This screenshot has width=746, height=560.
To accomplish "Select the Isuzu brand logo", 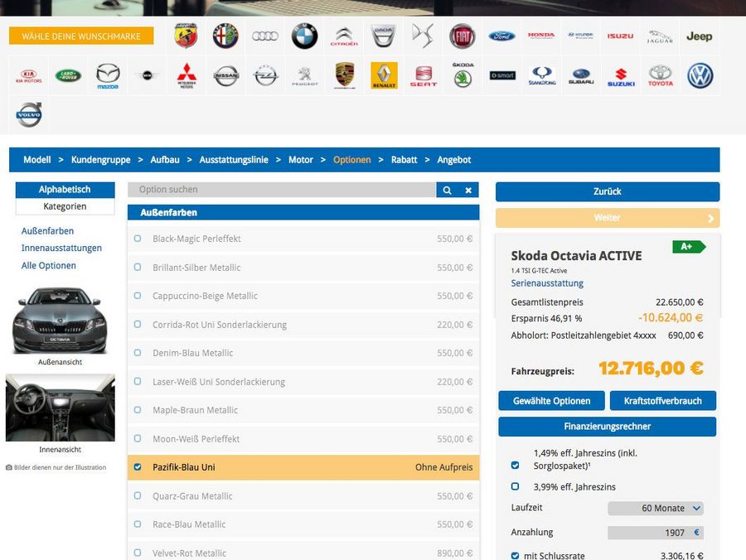I will click(620, 36).
